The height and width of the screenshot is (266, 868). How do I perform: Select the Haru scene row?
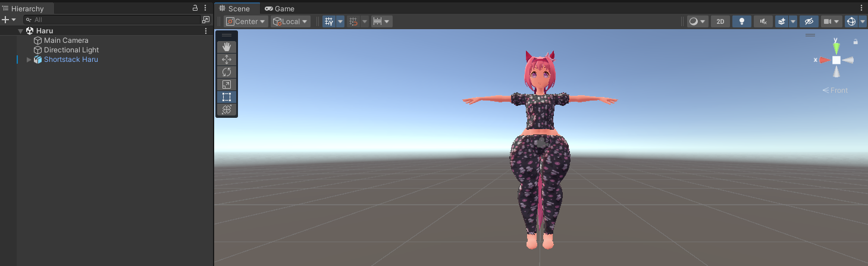pos(106,31)
